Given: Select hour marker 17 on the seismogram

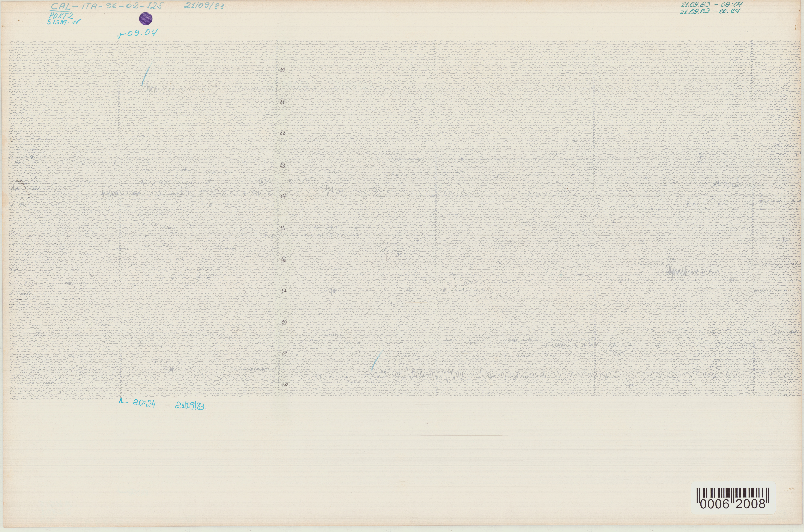Looking at the screenshot, I should pos(284,291).
